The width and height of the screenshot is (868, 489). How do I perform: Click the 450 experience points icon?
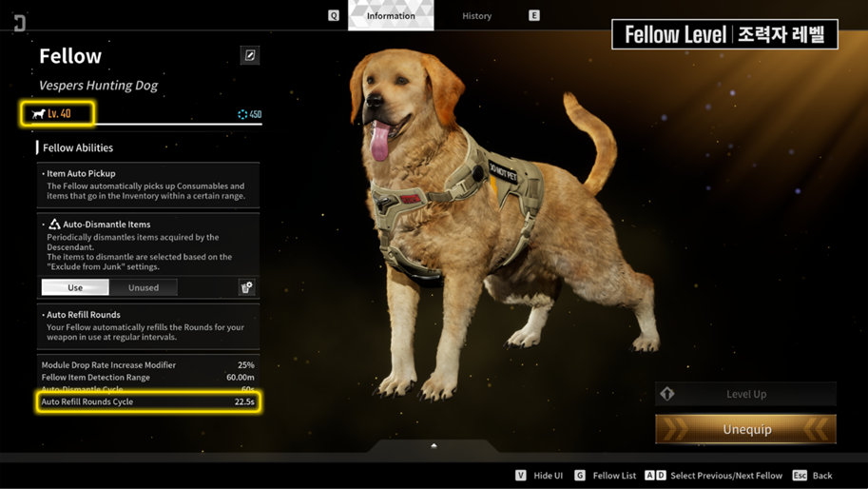click(x=242, y=114)
